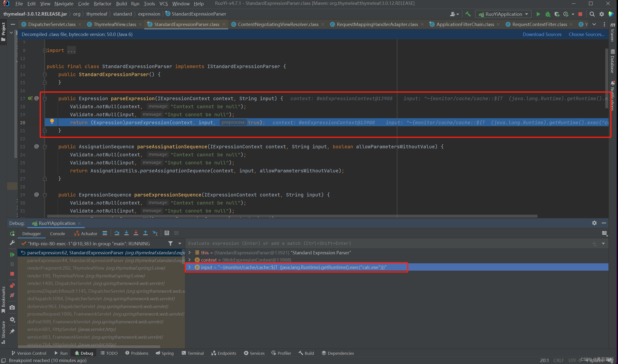Close the StandardExpressionParser.class tab

pyautogui.click(x=224, y=24)
